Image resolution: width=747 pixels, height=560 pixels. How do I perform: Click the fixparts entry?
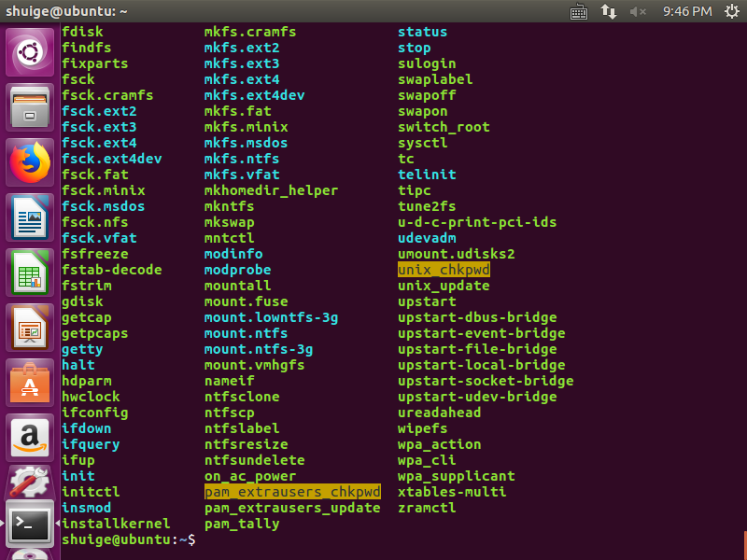click(x=95, y=63)
